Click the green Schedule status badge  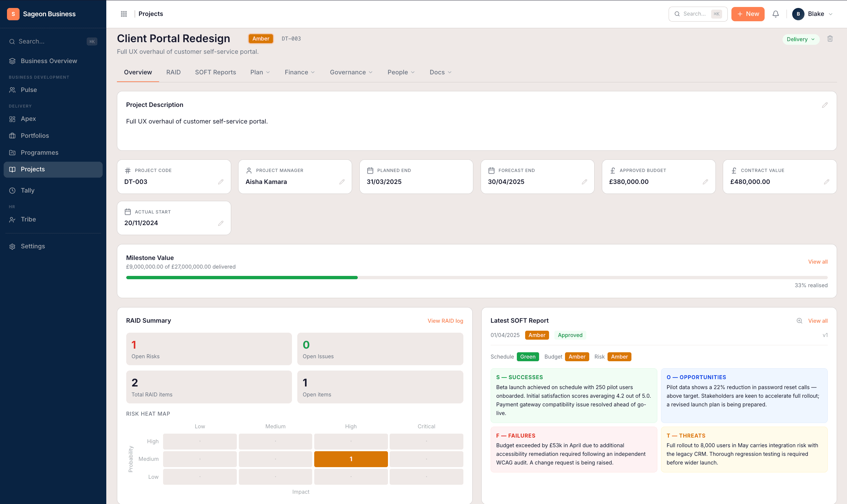[x=527, y=357]
